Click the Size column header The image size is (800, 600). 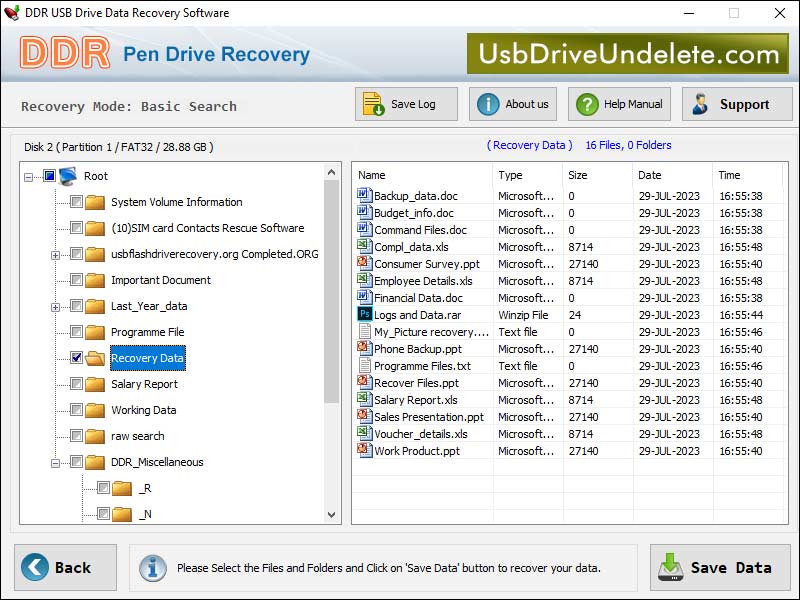pyautogui.click(x=597, y=175)
